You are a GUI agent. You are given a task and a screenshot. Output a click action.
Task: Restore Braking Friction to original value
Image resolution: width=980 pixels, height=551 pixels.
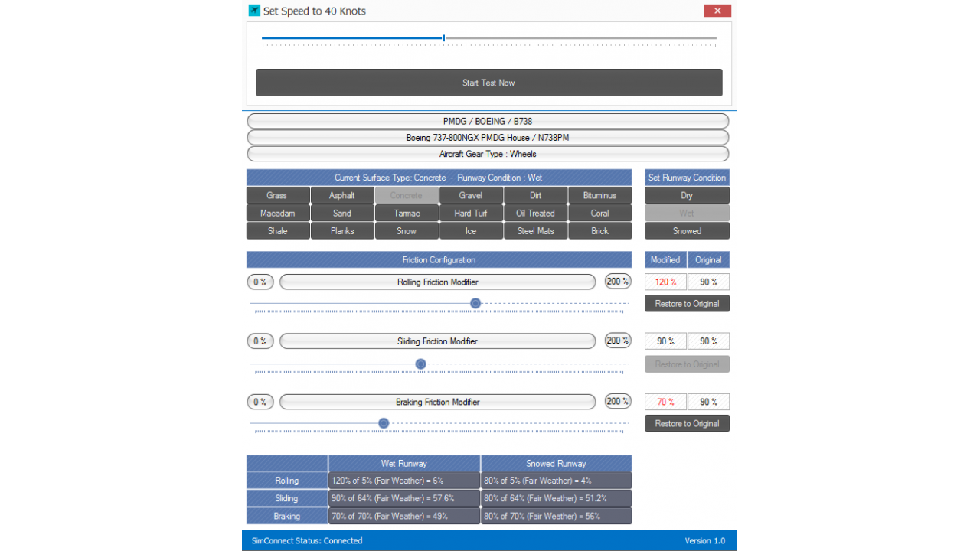coord(687,423)
